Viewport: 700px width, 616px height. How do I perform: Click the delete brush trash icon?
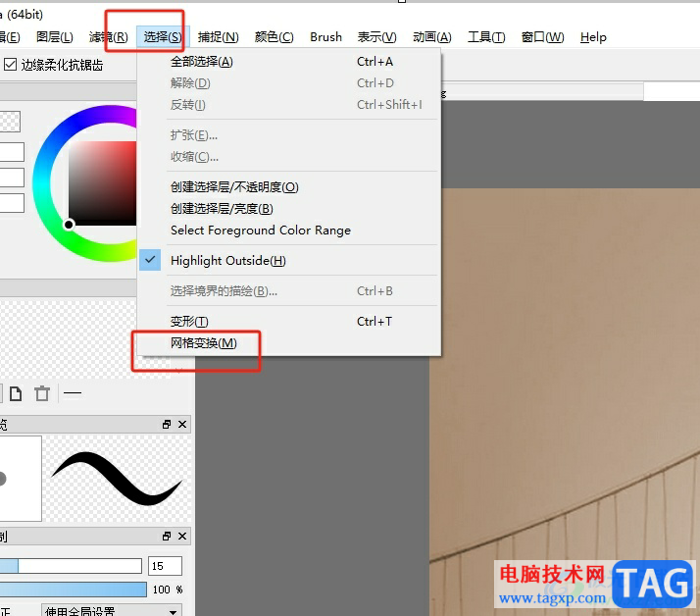[42, 393]
